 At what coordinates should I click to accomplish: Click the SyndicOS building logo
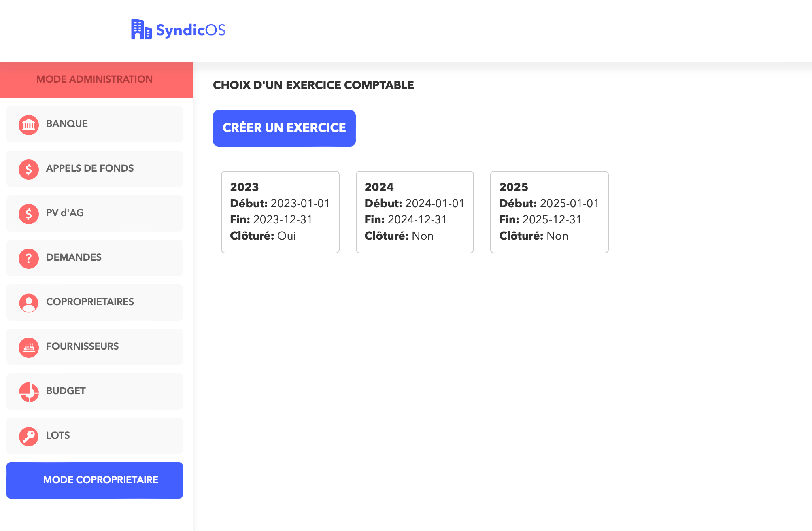[x=141, y=30]
